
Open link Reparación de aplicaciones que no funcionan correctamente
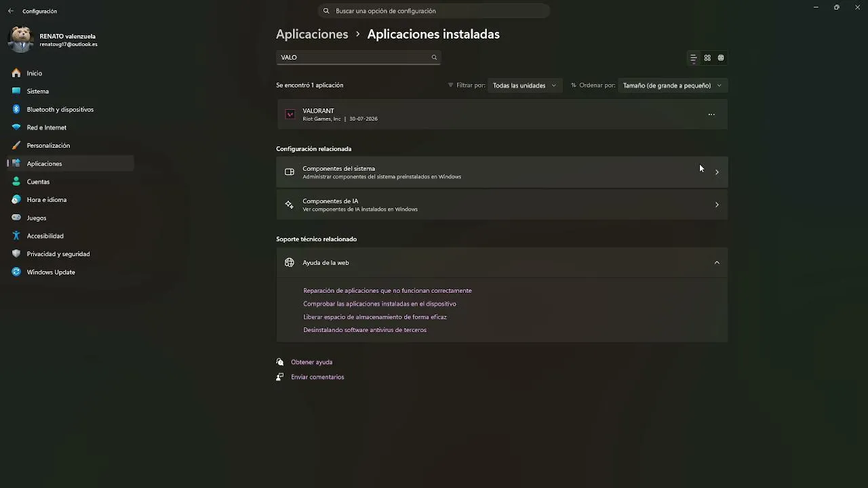[387, 291]
